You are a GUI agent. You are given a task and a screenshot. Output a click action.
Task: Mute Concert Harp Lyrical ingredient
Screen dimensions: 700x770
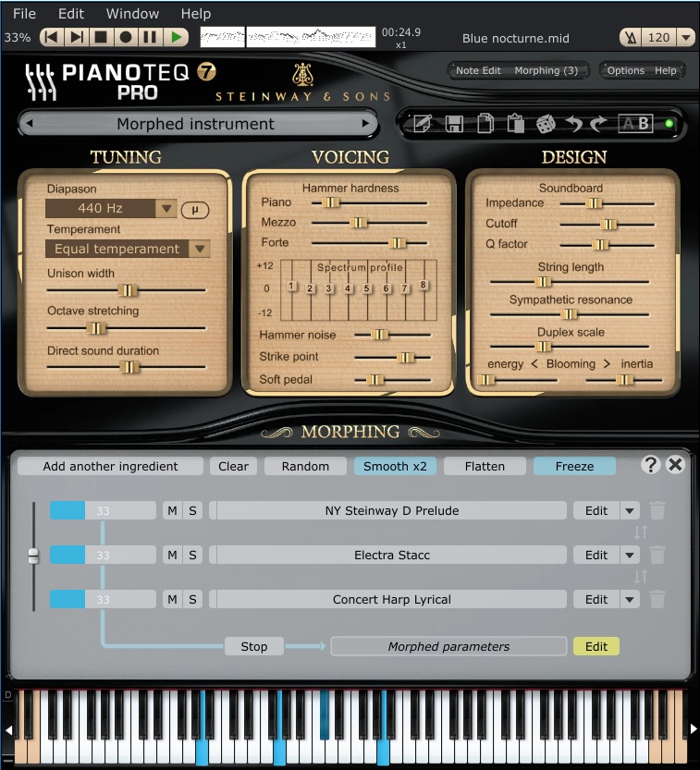[172, 599]
